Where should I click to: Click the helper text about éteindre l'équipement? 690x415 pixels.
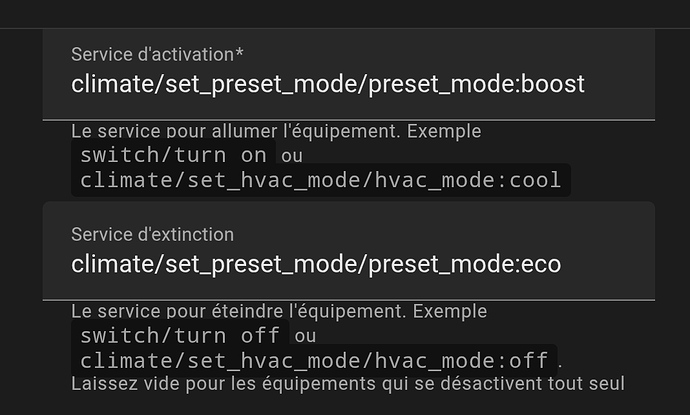[279, 312]
